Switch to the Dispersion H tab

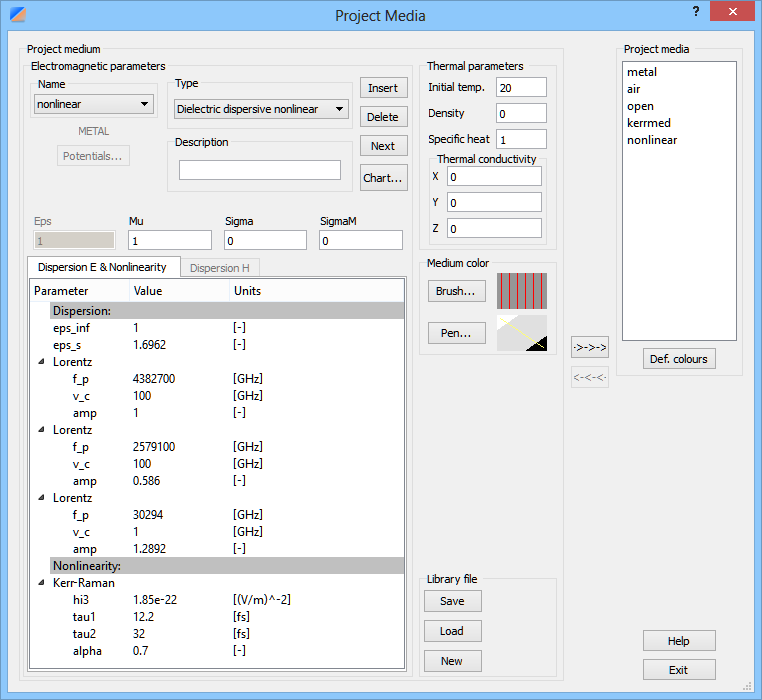tap(219, 268)
